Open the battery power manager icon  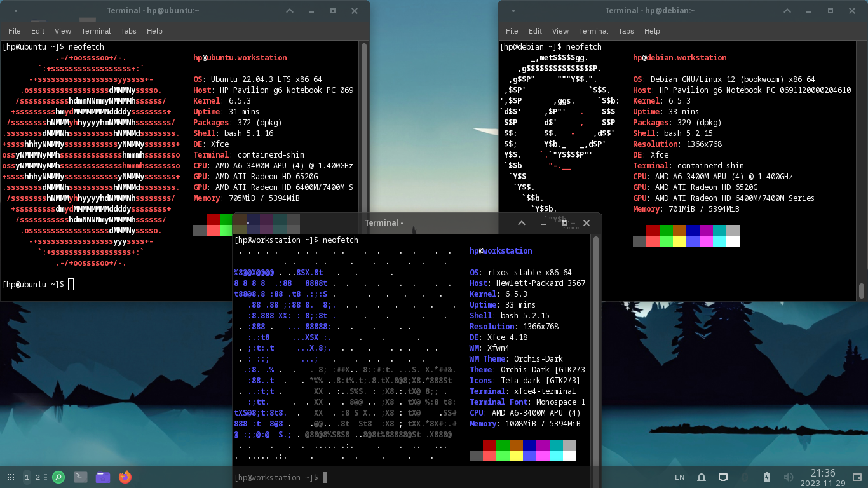pos(767,477)
